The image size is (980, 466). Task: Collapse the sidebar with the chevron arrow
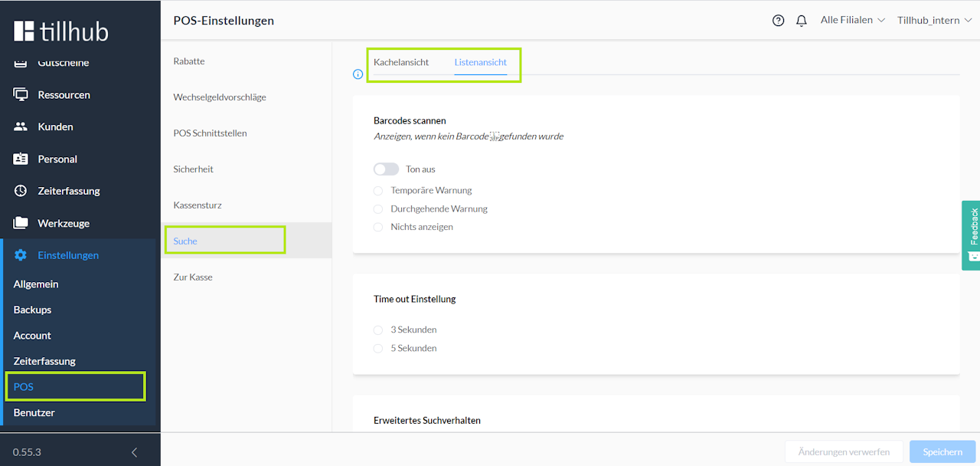click(x=135, y=452)
